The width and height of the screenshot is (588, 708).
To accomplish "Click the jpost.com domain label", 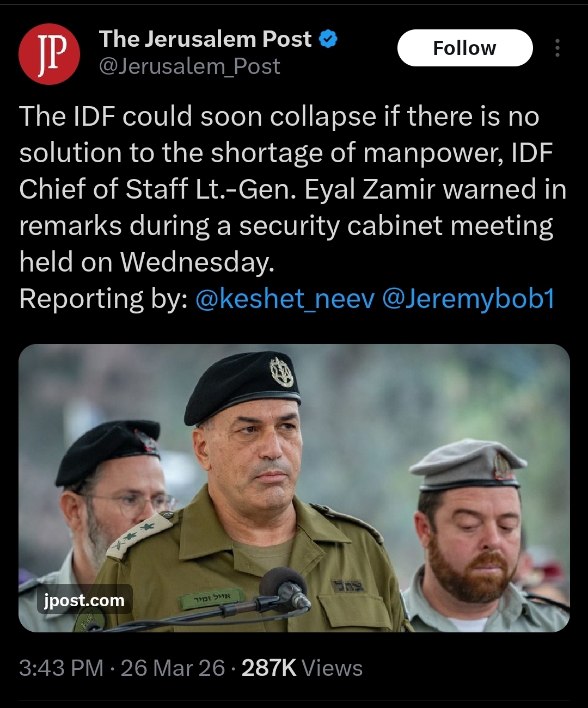I will pos(84,600).
